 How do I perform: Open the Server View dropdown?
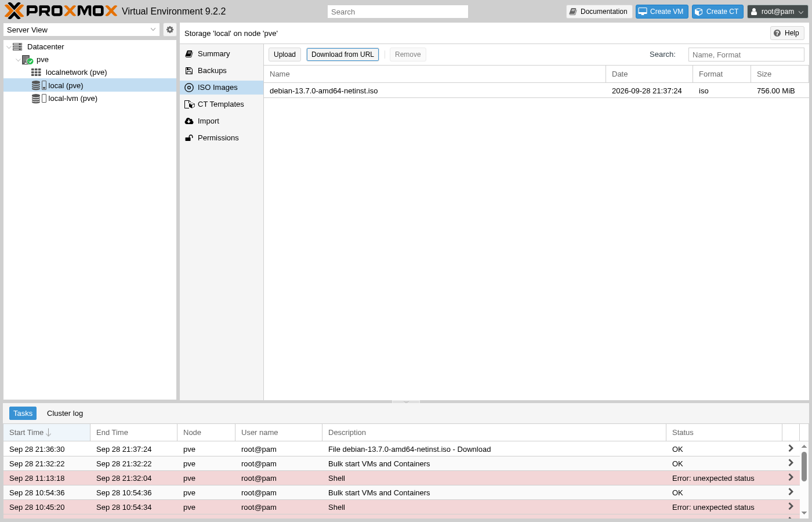tap(153, 30)
